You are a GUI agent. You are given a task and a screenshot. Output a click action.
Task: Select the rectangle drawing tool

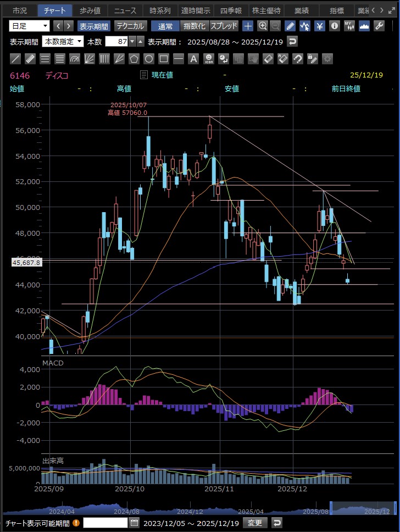coord(164,59)
